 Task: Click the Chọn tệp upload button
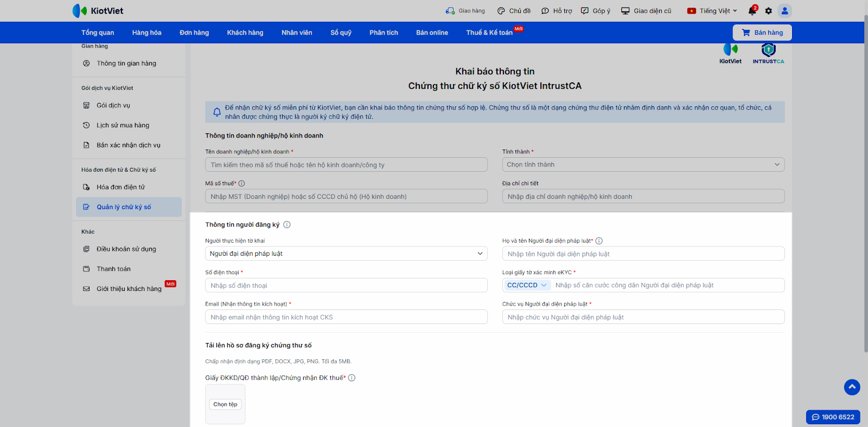click(225, 404)
